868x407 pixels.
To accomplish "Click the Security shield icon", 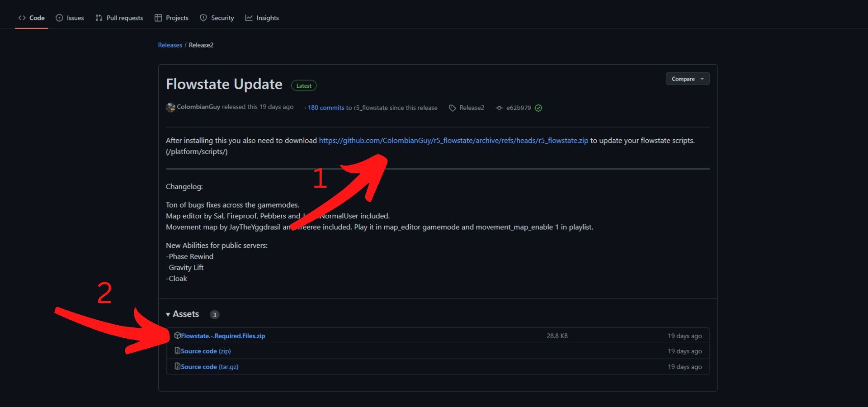I will pyautogui.click(x=204, y=18).
